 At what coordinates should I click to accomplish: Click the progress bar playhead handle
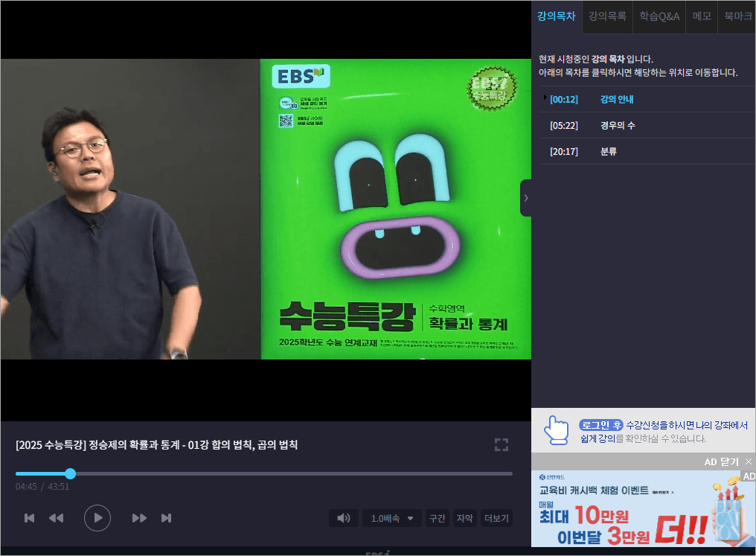point(71,473)
